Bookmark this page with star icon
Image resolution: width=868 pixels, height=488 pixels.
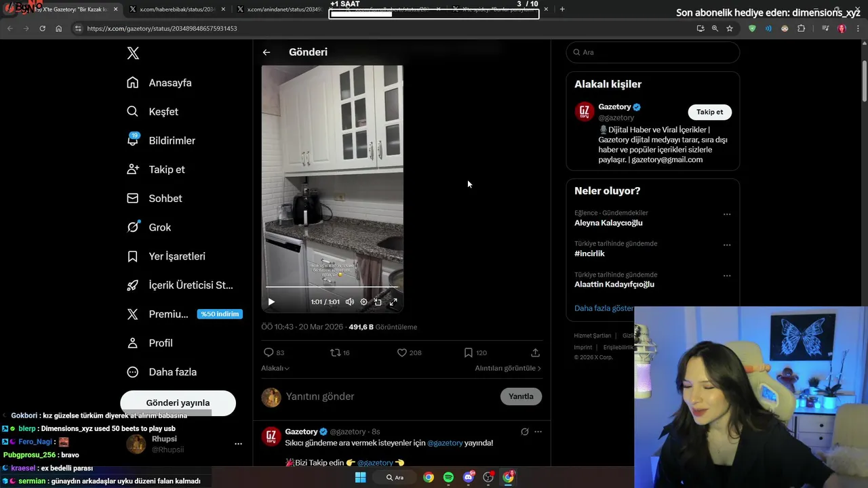[730, 28]
